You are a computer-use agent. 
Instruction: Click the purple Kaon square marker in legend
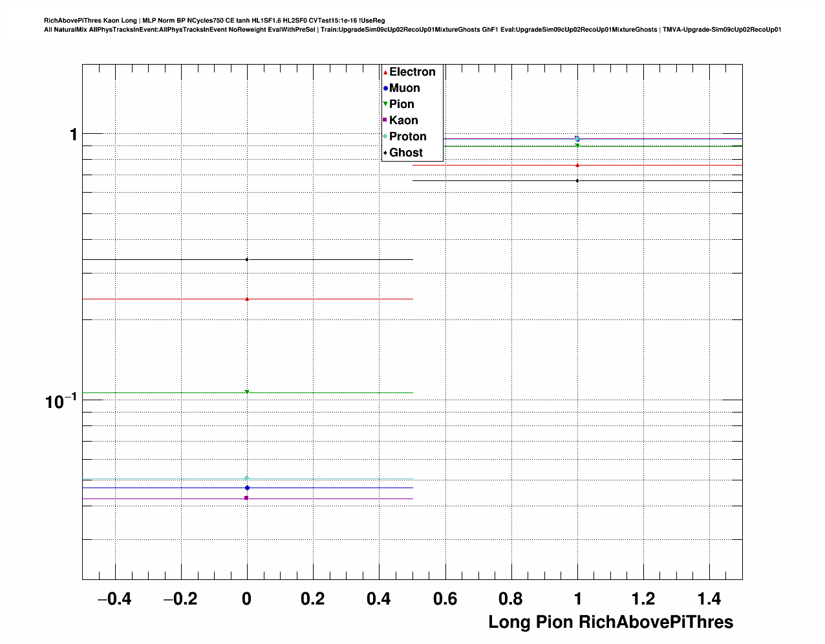point(385,120)
